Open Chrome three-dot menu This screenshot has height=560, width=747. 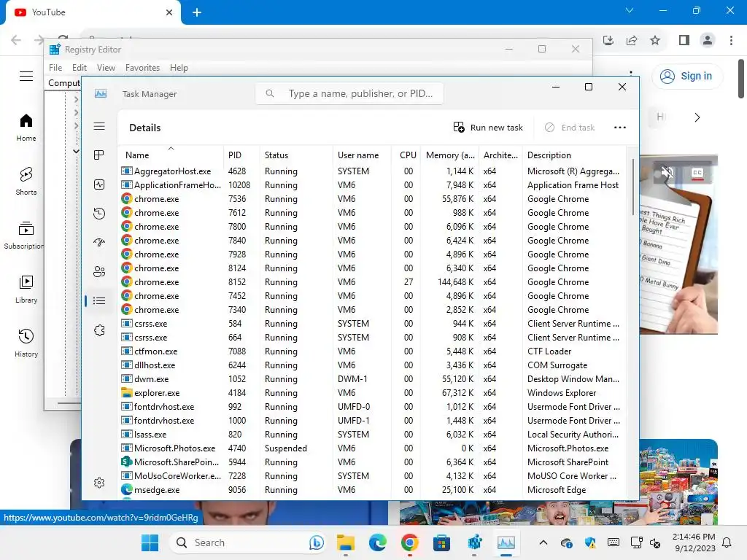[x=731, y=40]
